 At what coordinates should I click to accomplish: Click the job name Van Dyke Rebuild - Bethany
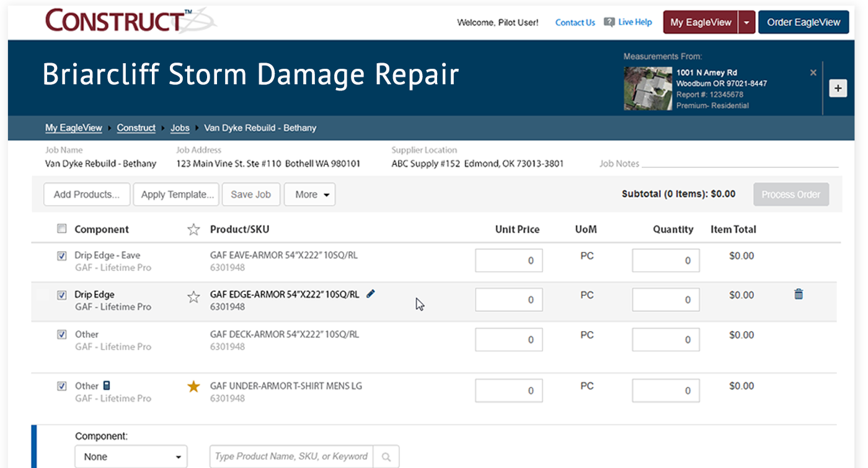[100, 164]
